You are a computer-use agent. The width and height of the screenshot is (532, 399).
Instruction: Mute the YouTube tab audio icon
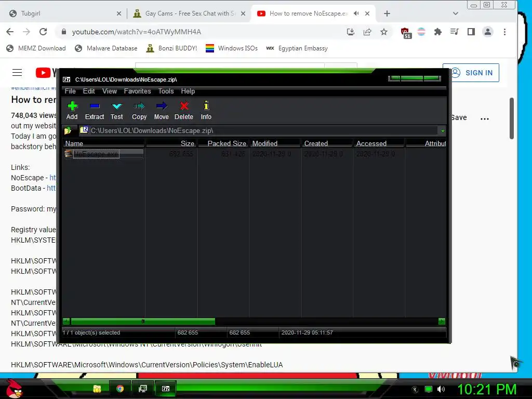[x=356, y=14]
